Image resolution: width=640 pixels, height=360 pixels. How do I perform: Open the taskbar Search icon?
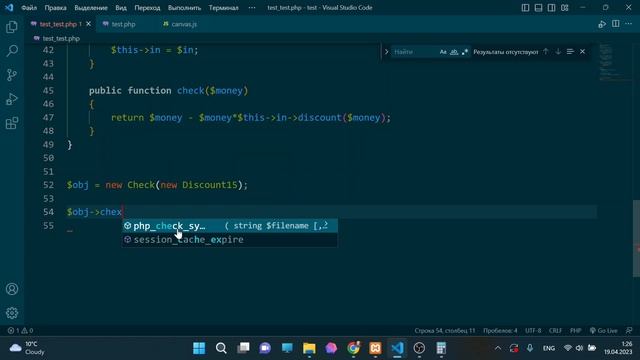click(x=221, y=348)
